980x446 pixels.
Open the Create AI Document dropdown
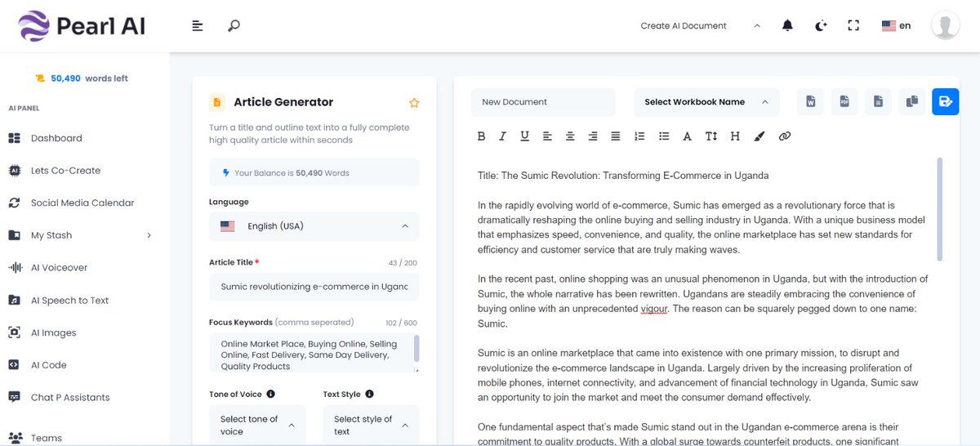pos(700,26)
